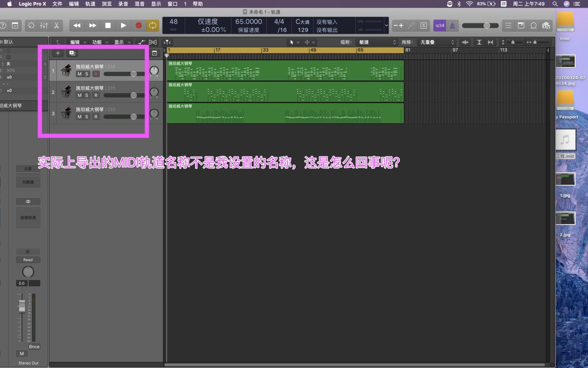Toggle the Flex bowtie button
Viewport: 588px width, 368px height.
pos(153,42)
